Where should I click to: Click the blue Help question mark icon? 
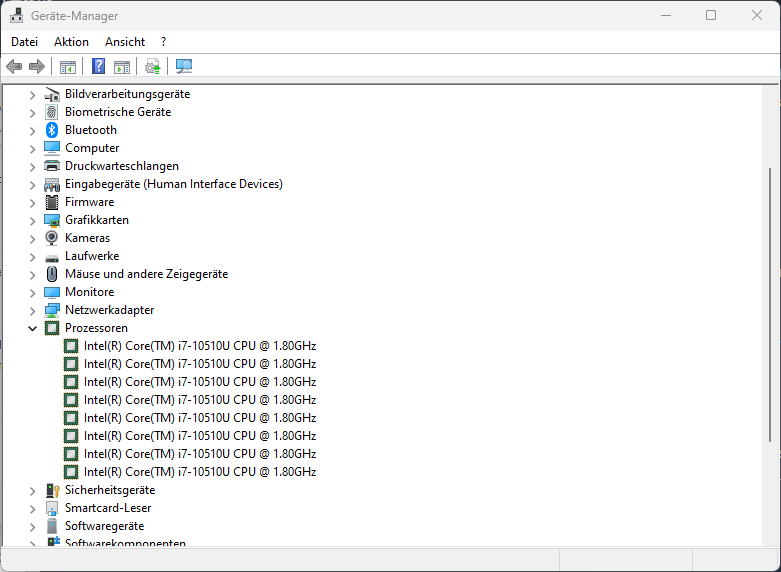tap(98, 67)
